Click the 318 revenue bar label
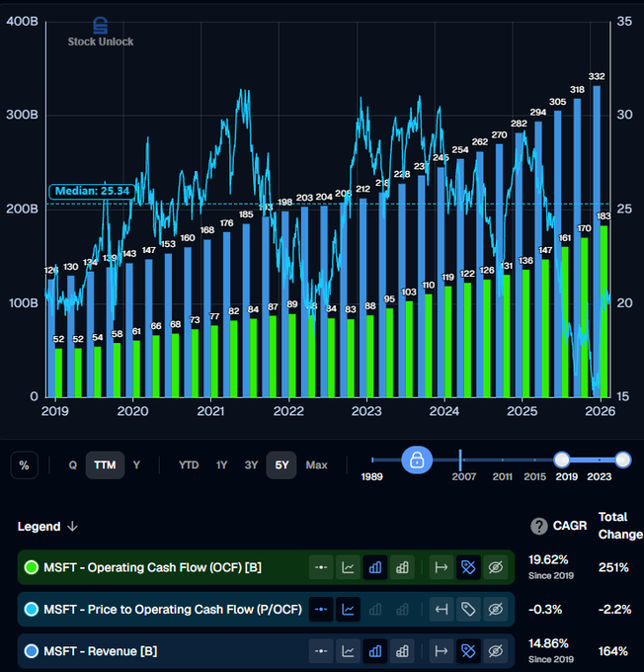 coord(577,90)
